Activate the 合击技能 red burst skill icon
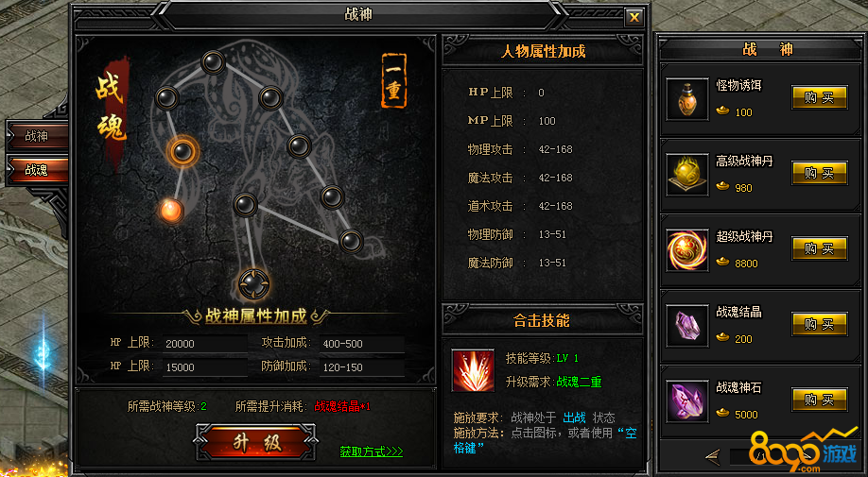 coord(473,370)
